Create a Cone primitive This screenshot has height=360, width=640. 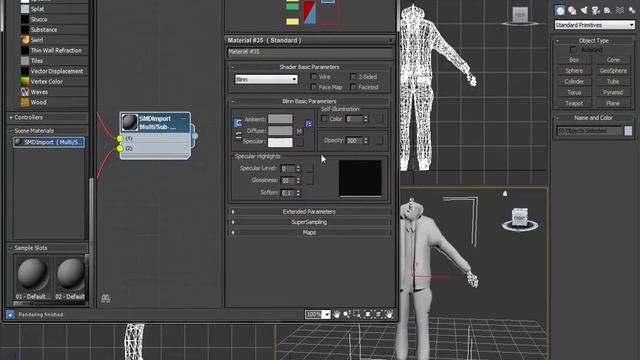tap(613, 60)
